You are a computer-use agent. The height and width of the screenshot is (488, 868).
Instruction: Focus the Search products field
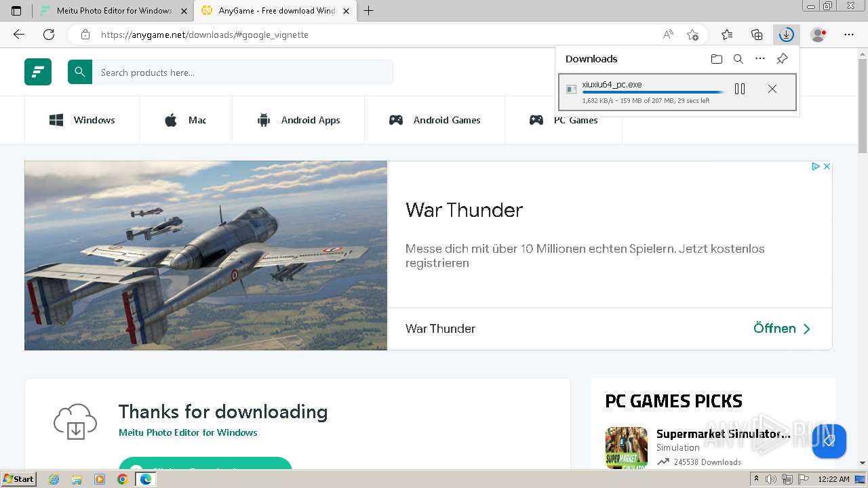(x=242, y=72)
